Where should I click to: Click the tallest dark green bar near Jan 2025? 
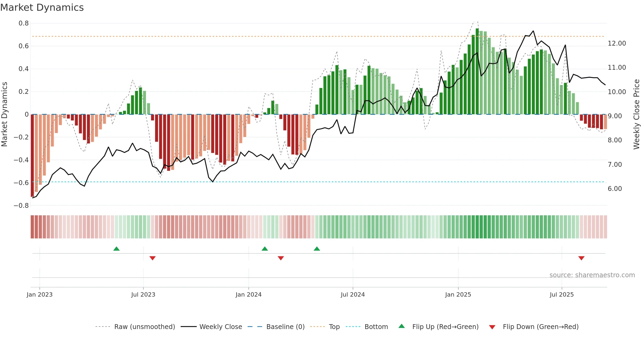point(477,71)
